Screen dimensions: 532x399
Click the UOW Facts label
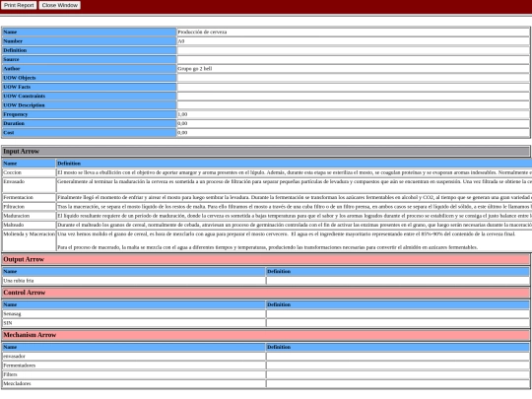tap(89, 87)
